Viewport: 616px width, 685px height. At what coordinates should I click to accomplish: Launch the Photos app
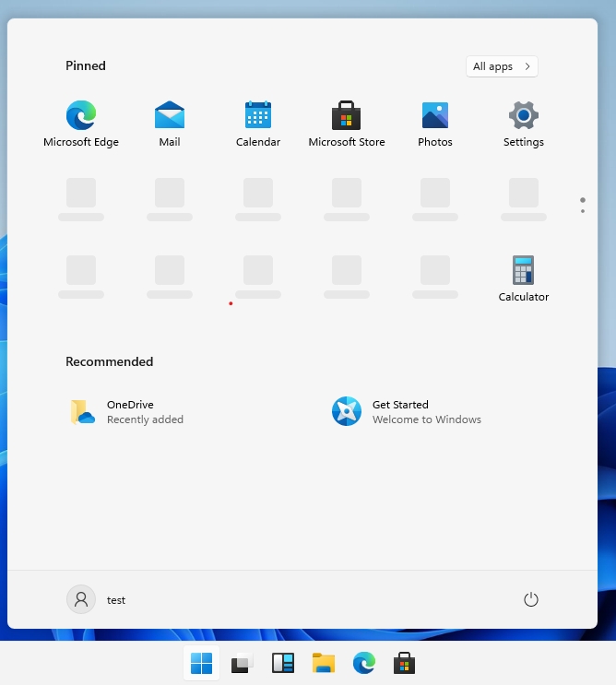(435, 124)
